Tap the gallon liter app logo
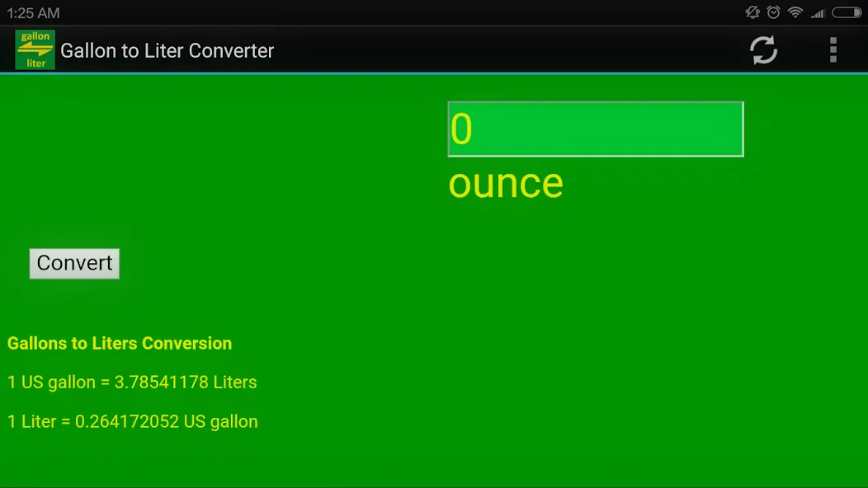The height and width of the screenshot is (488, 868). [x=35, y=49]
